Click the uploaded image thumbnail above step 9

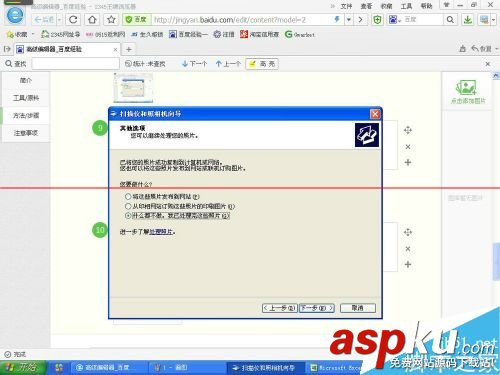coord(133,88)
